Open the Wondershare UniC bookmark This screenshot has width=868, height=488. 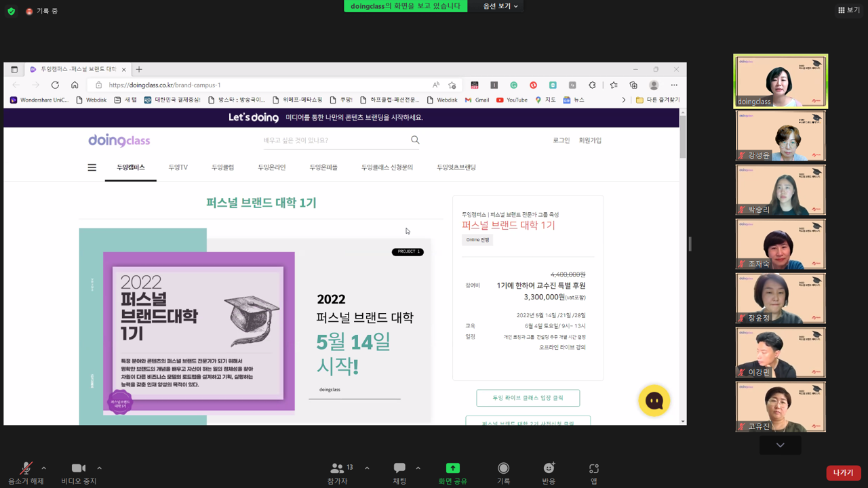[39, 100]
